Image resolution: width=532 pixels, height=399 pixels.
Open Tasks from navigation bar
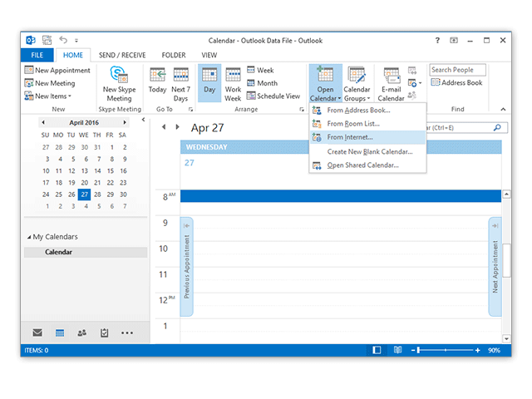[x=104, y=332]
